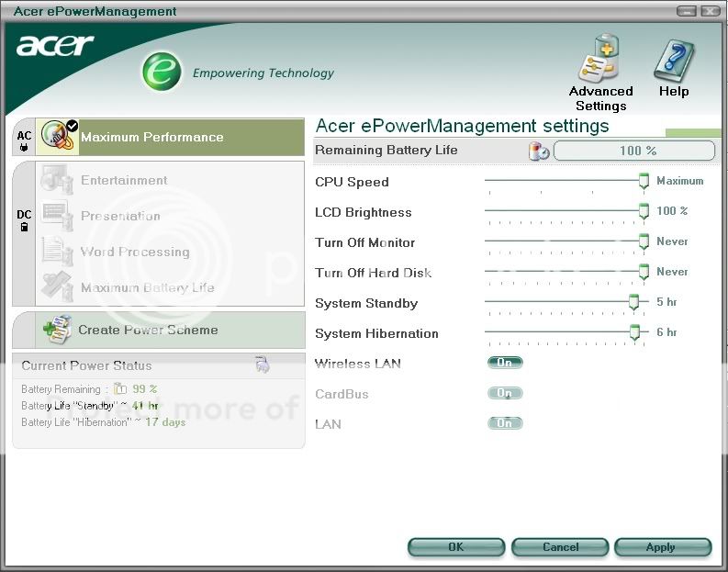Viewport: 728px width, 572px height.
Task: Click the Entertainment scheme icon
Action: (57, 180)
